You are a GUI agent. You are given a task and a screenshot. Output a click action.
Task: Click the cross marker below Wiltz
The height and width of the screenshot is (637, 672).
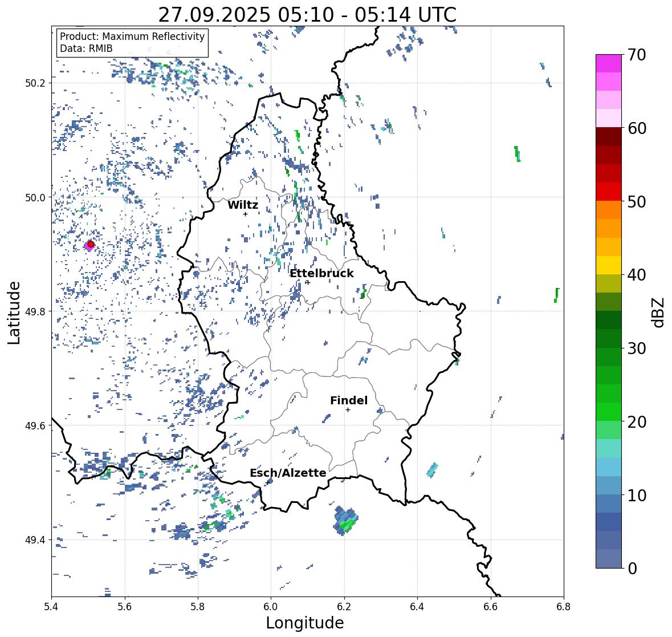click(245, 214)
